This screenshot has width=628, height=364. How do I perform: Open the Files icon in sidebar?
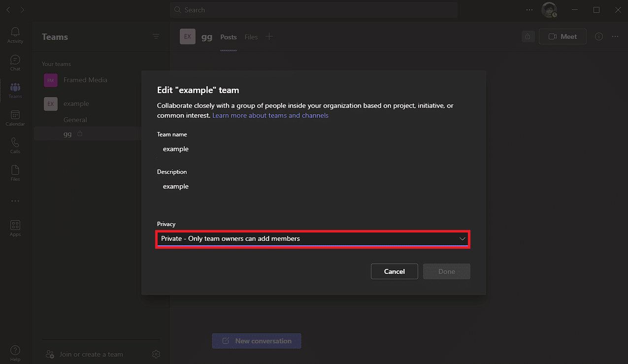(15, 172)
